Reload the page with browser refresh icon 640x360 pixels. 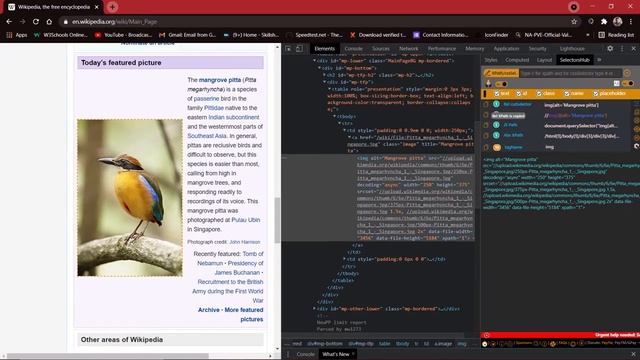pos(36,22)
